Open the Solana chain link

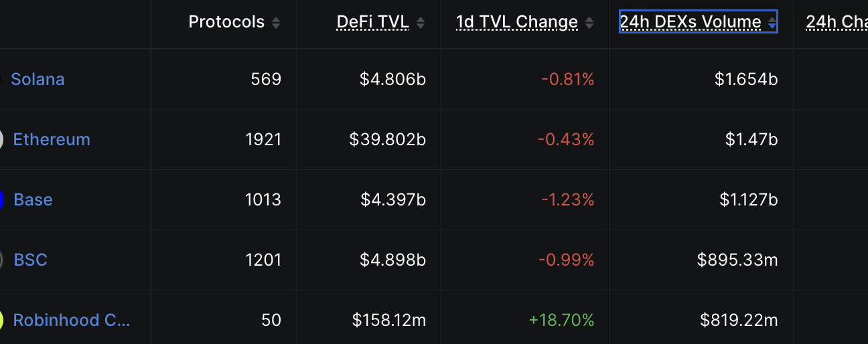point(38,79)
